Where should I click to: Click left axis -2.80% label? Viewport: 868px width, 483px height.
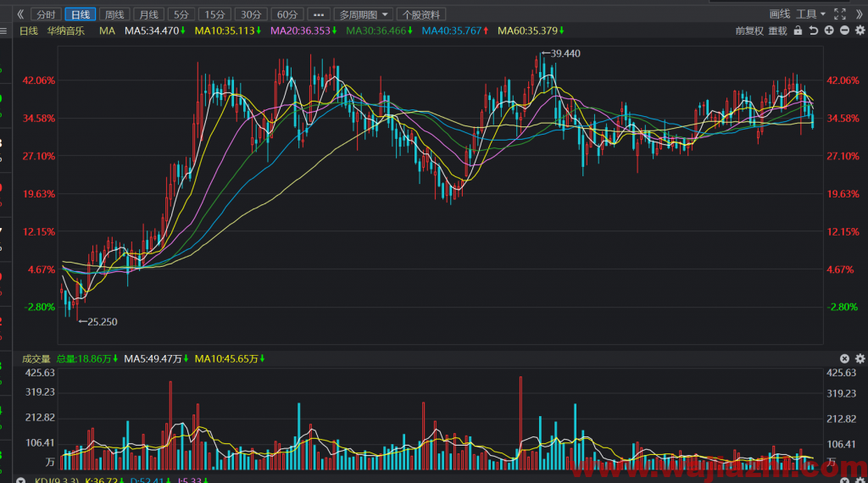pos(40,307)
